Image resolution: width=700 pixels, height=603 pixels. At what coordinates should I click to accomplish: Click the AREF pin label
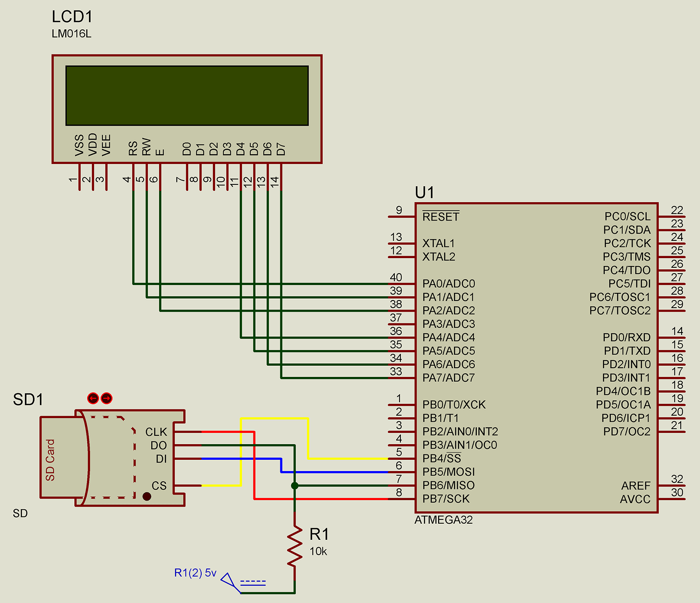[636, 486]
